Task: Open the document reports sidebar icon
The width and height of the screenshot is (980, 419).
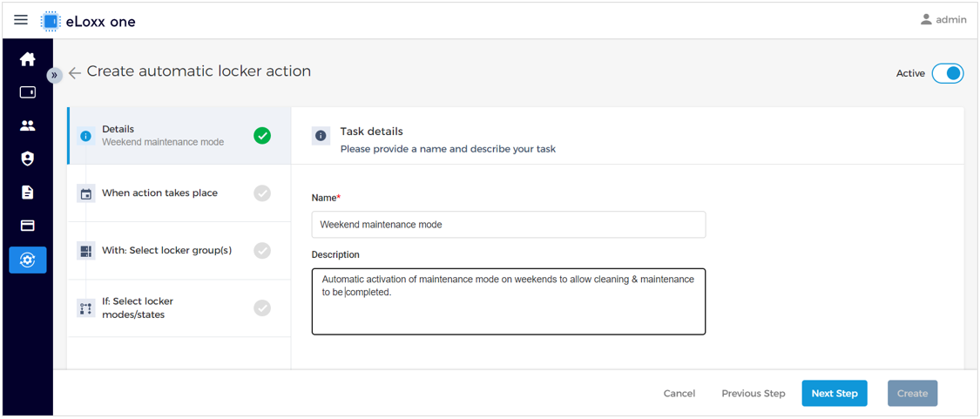Action: [x=28, y=192]
